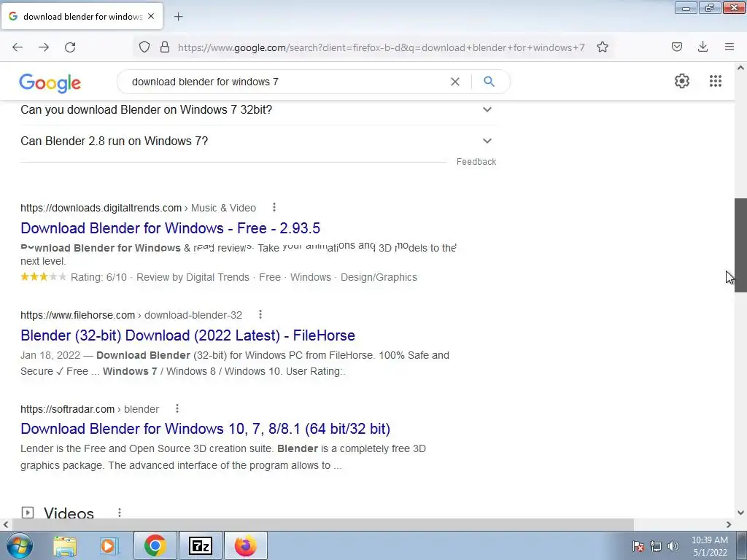
Task: Expand 'Can you download Blender on Windows 7 32bit?'
Action: point(258,109)
